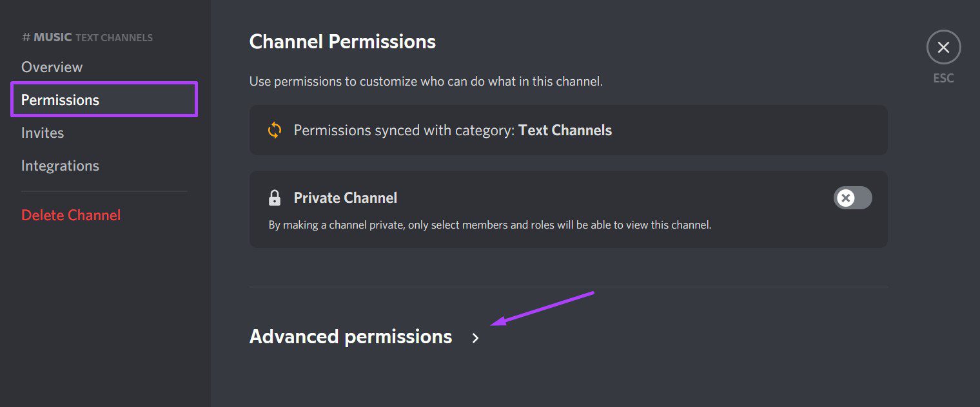
Task: Click the Permissions entry highlighted in purple
Action: pos(60,100)
